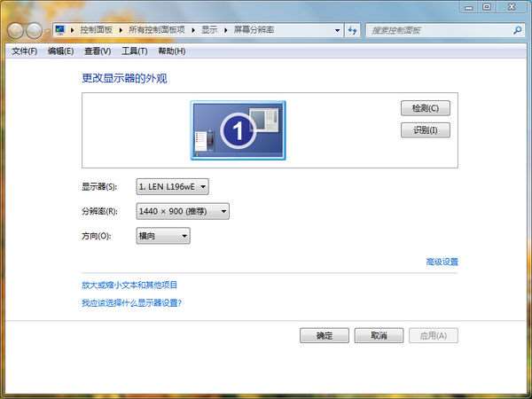Open the 查看(V) menu
Screen dimensions: 532x399
98,51
